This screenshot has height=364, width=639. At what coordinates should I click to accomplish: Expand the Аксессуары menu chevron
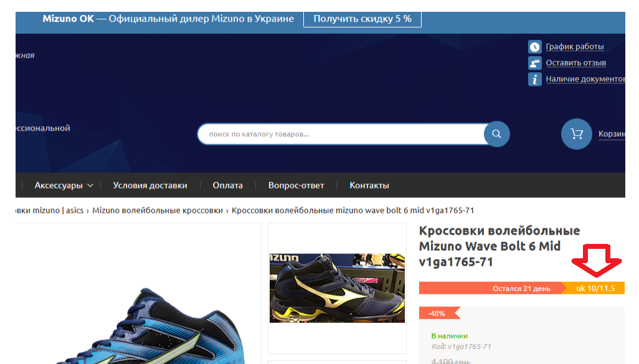90,185
